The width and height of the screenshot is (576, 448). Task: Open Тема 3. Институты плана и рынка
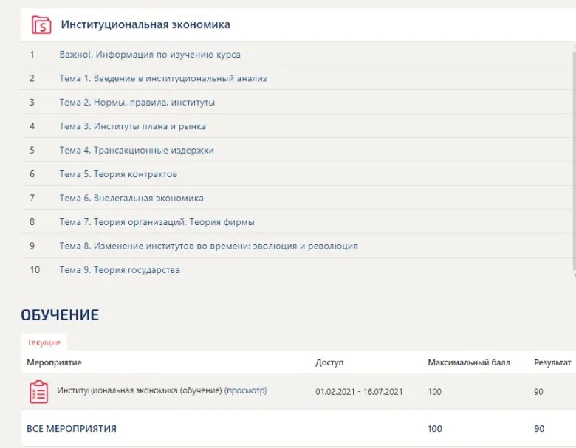(x=133, y=126)
